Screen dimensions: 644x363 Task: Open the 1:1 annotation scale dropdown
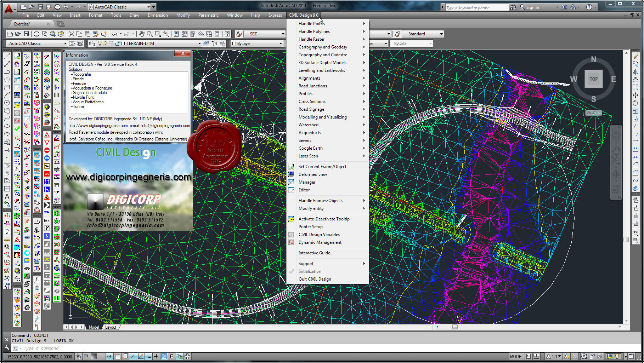[x=553, y=357]
